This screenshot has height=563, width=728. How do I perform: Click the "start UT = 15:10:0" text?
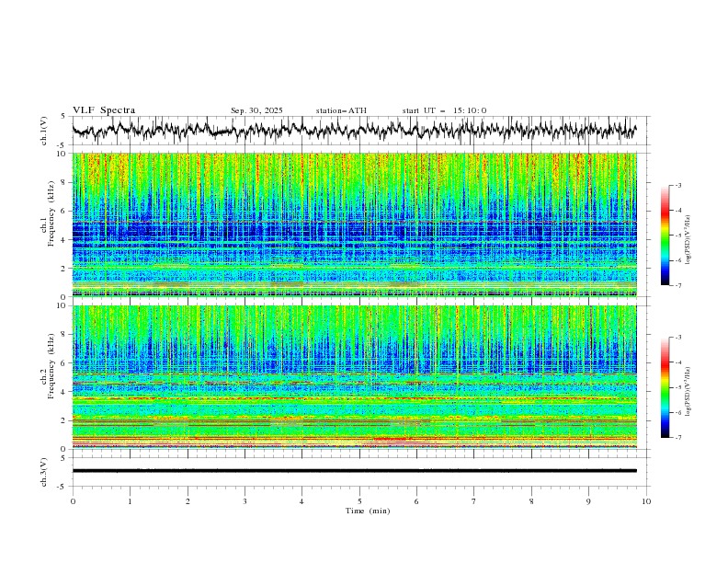pyautogui.click(x=444, y=110)
